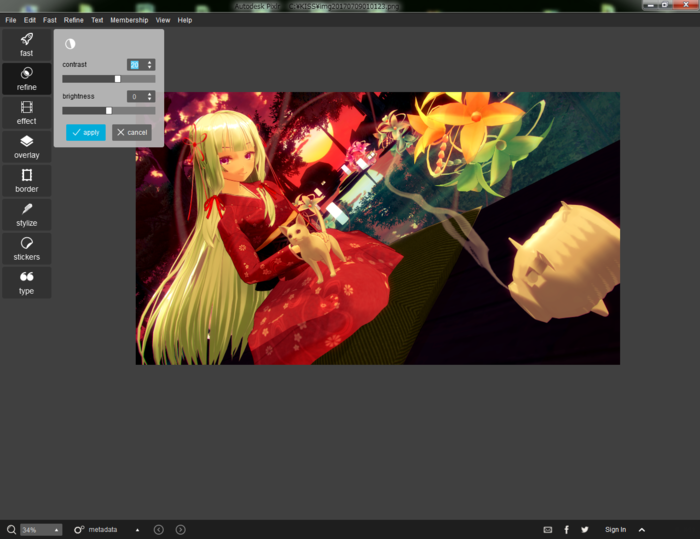Viewport: 700px width, 539px height.
Task: Open the stickers category
Action: [26, 248]
